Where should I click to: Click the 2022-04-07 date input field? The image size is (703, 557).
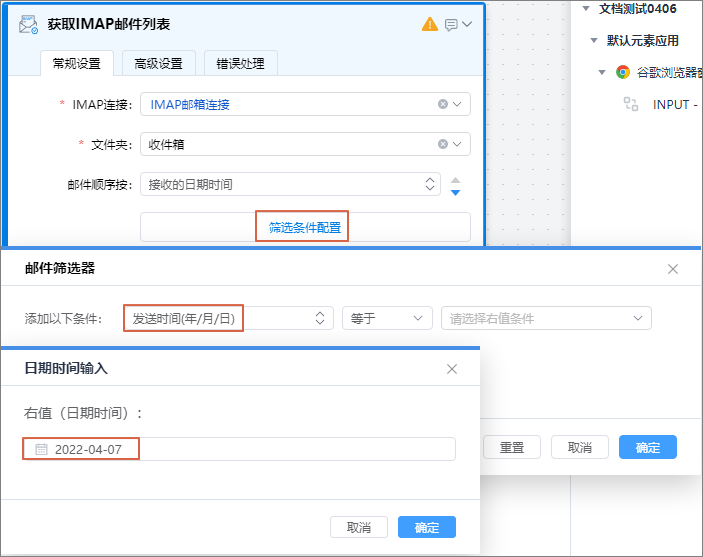(240, 449)
